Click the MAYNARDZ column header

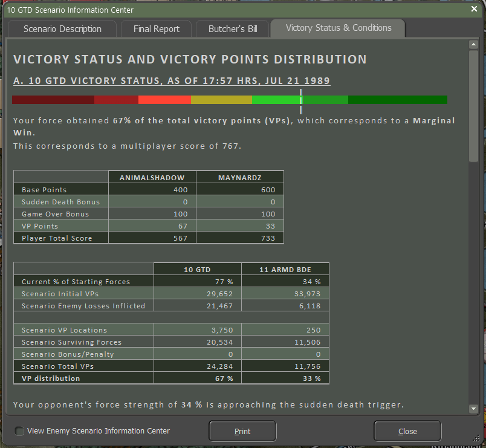(x=240, y=178)
